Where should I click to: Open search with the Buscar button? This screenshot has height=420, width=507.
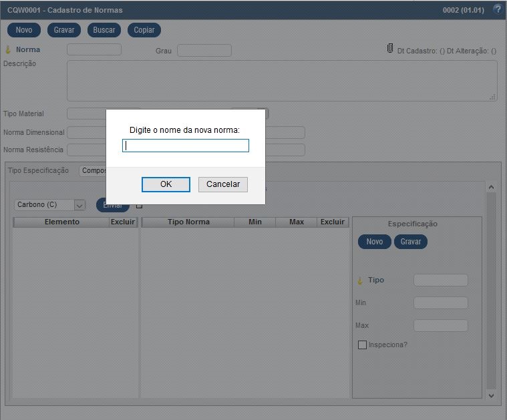point(104,30)
